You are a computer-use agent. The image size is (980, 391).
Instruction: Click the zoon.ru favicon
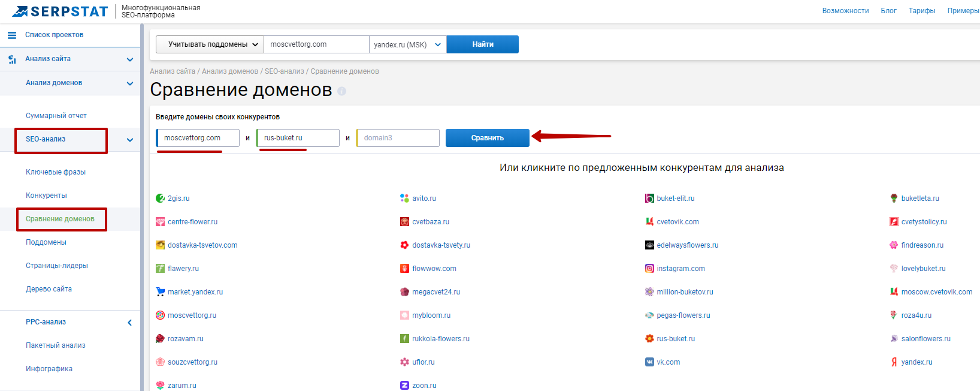coord(404,386)
